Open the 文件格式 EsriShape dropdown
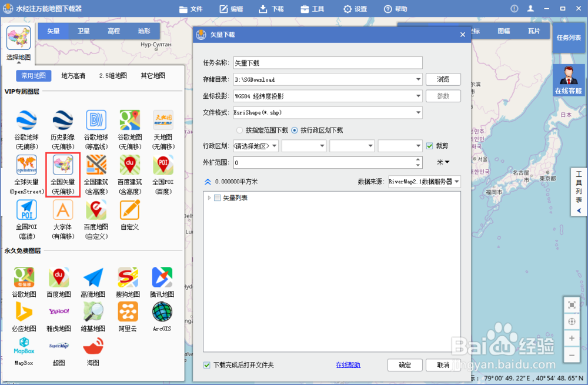Screen dimensions: 588x385 tap(418, 112)
